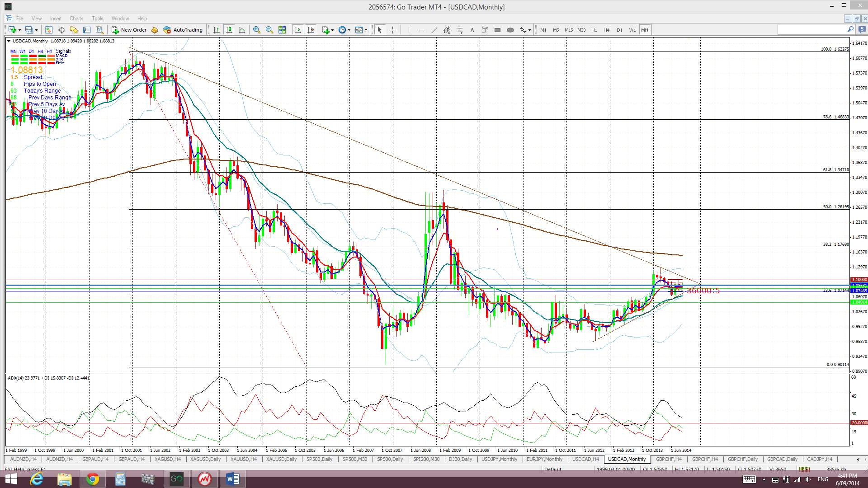
Task: Open Microsoft Word from the taskbar
Action: (x=232, y=479)
